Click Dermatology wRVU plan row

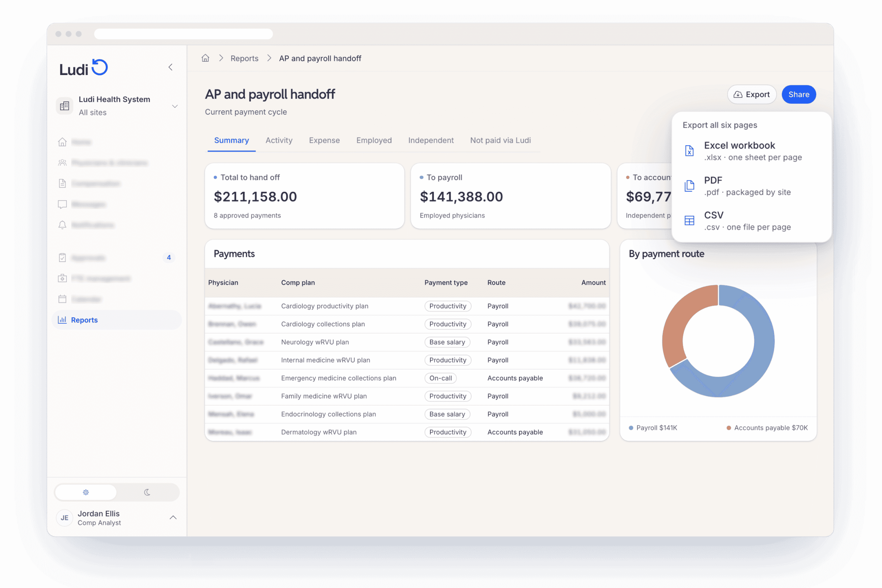coord(407,432)
